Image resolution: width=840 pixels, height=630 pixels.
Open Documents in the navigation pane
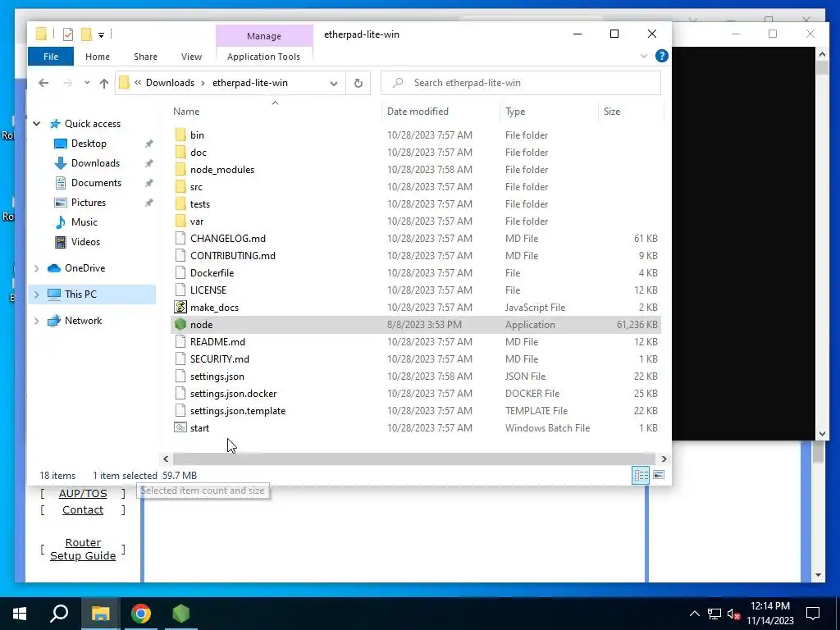point(97,183)
